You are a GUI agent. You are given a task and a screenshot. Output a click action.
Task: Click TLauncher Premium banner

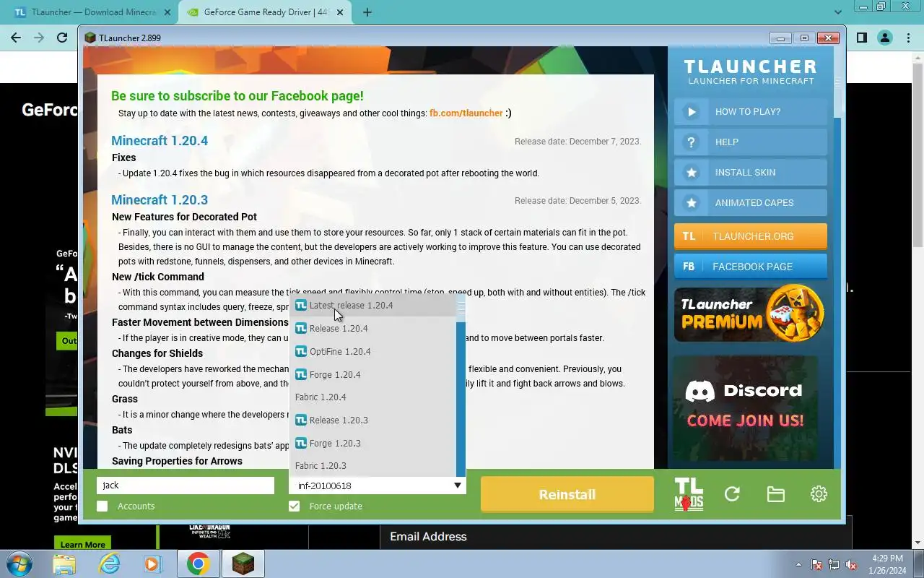point(749,313)
